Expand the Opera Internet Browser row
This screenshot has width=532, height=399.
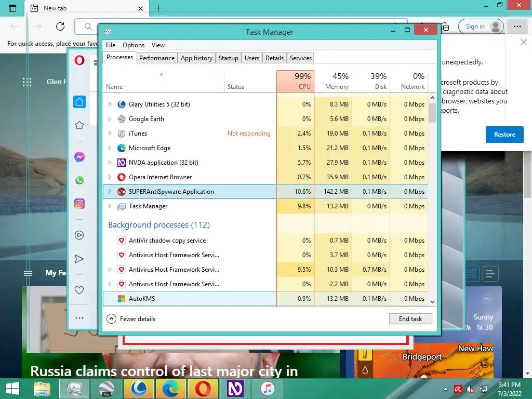coord(110,177)
